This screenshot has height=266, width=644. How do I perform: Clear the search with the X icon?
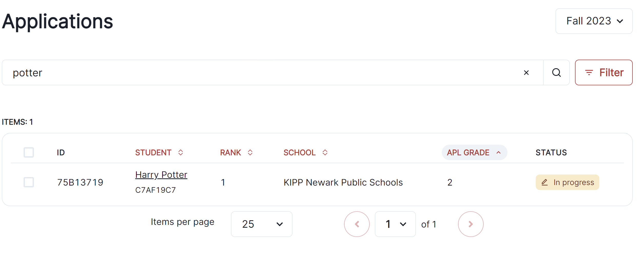coord(526,73)
